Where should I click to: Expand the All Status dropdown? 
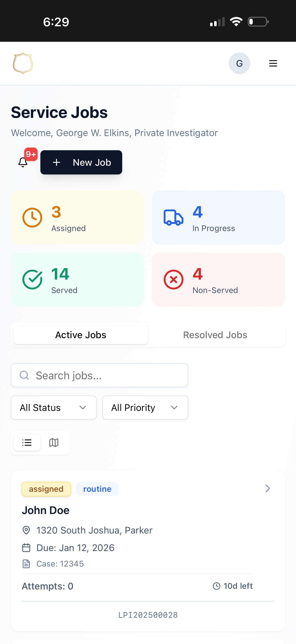[x=54, y=408]
